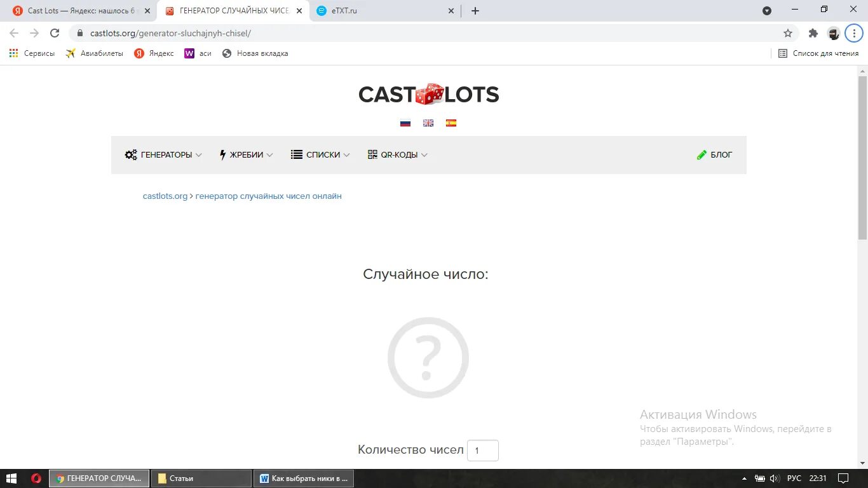The image size is (868, 488).
Task: Show hidden system tray icons
Action: pyautogui.click(x=745, y=478)
